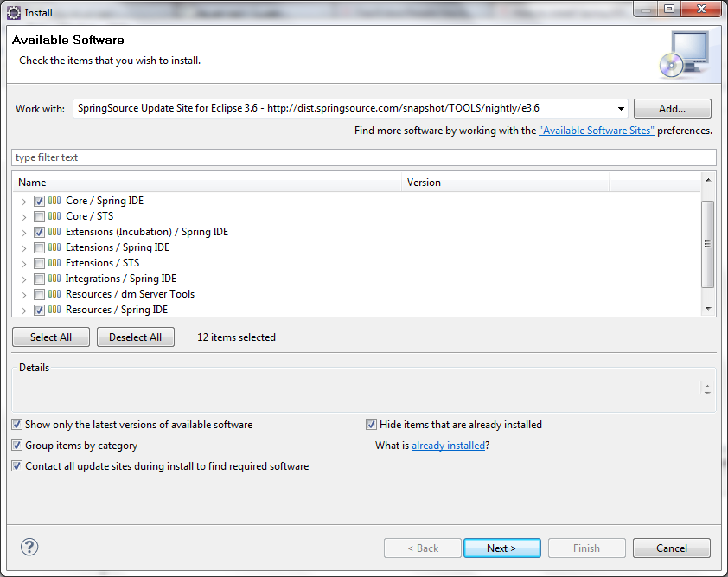Click the Core / Spring IDE feature icon
This screenshot has width=728, height=577.
53,200
